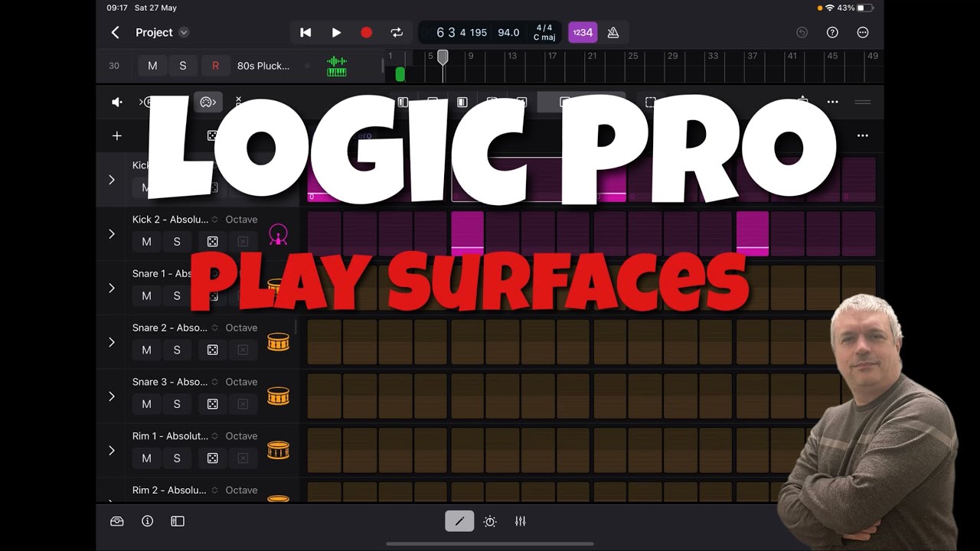Image resolution: width=980 pixels, height=551 pixels.
Task: Start playback with the Play button
Action: click(336, 32)
